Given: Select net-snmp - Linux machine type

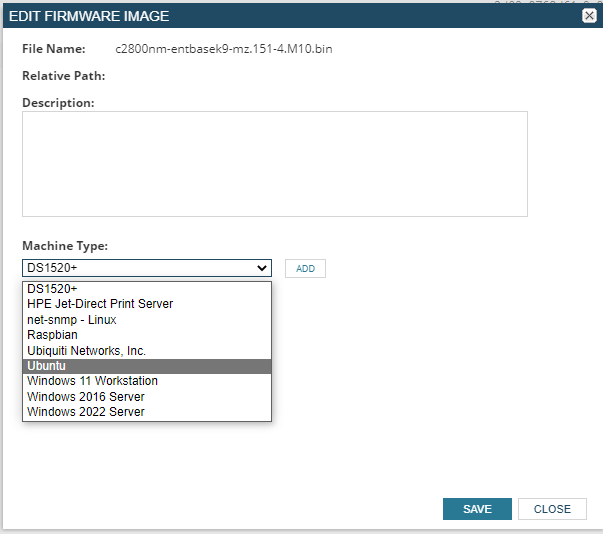Looking at the screenshot, I should 147,320.
